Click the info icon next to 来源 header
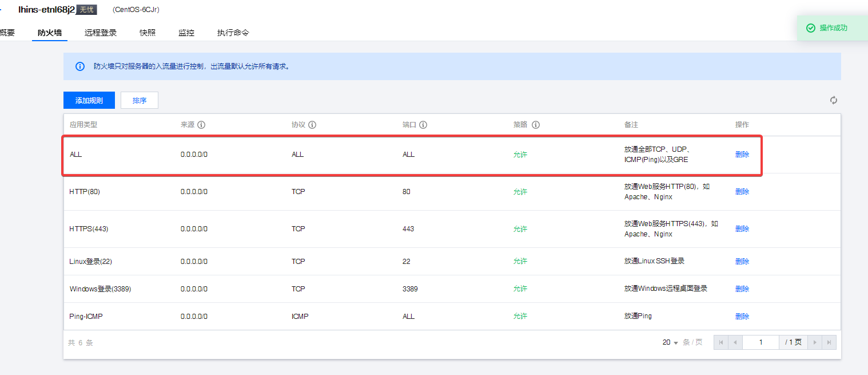The image size is (868, 375). 201,125
